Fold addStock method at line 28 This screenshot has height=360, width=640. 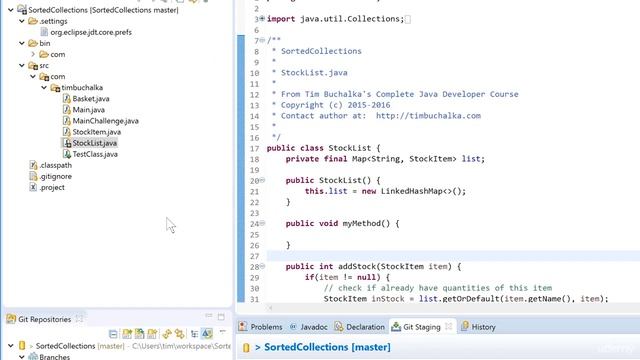click(262, 266)
